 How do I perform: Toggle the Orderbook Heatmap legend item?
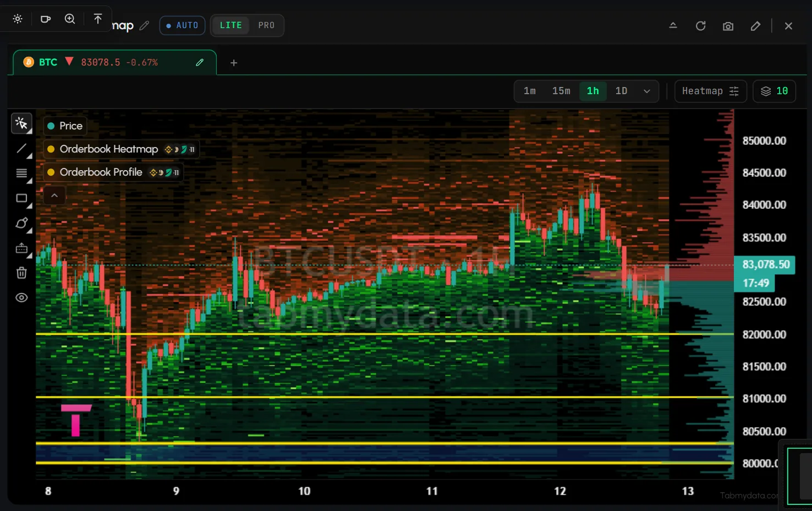tap(121, 149)
